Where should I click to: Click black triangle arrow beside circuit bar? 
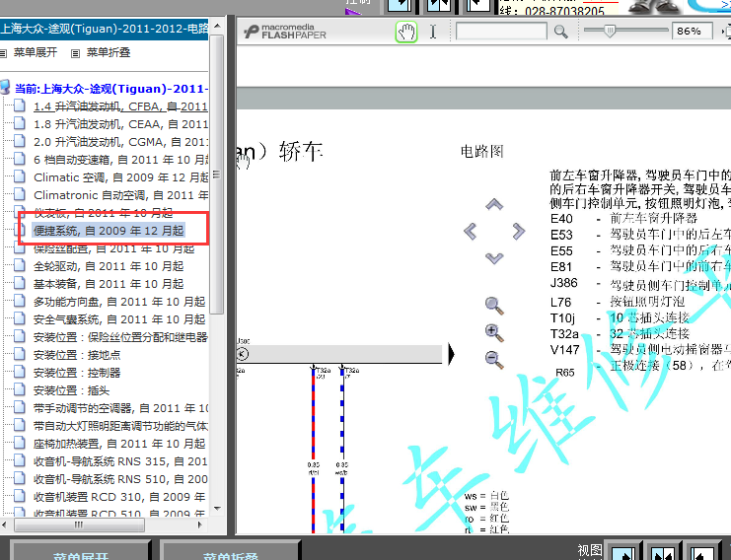(x=451, y=355)
